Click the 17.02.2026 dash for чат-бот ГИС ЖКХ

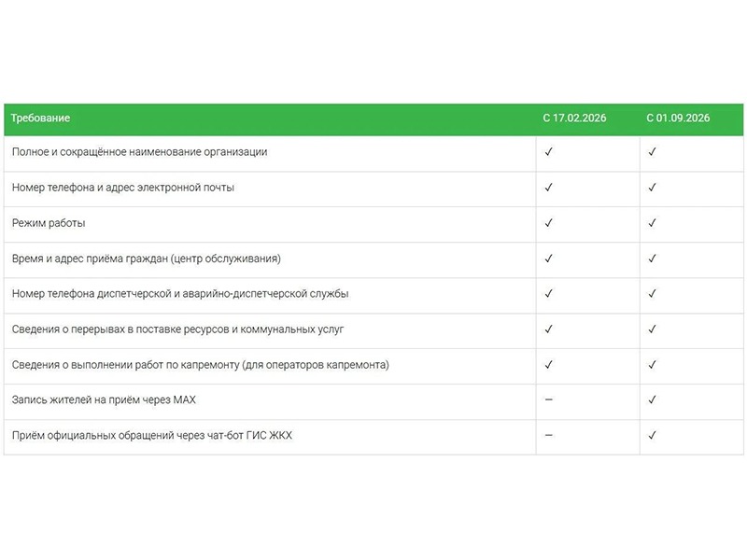tap(549, 435)
